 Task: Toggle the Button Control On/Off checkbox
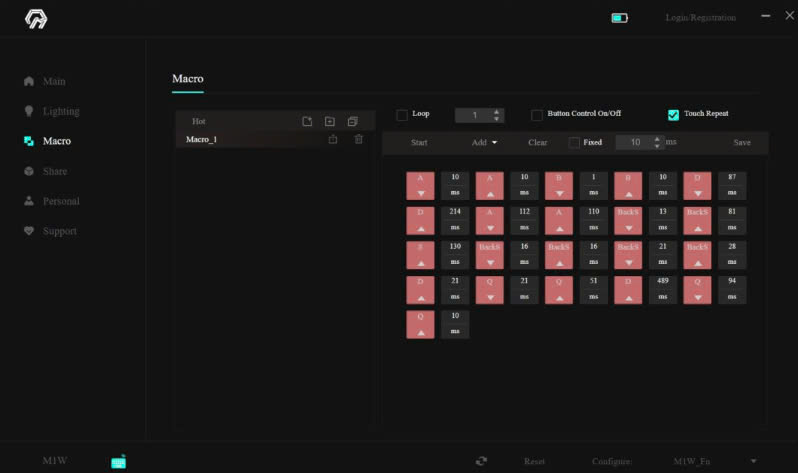click(537, 115)
